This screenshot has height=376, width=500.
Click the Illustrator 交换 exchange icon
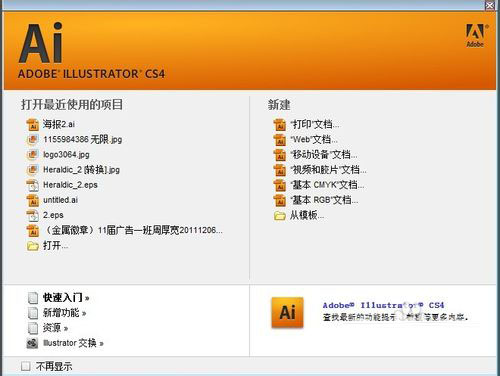[x=32, y=343]
